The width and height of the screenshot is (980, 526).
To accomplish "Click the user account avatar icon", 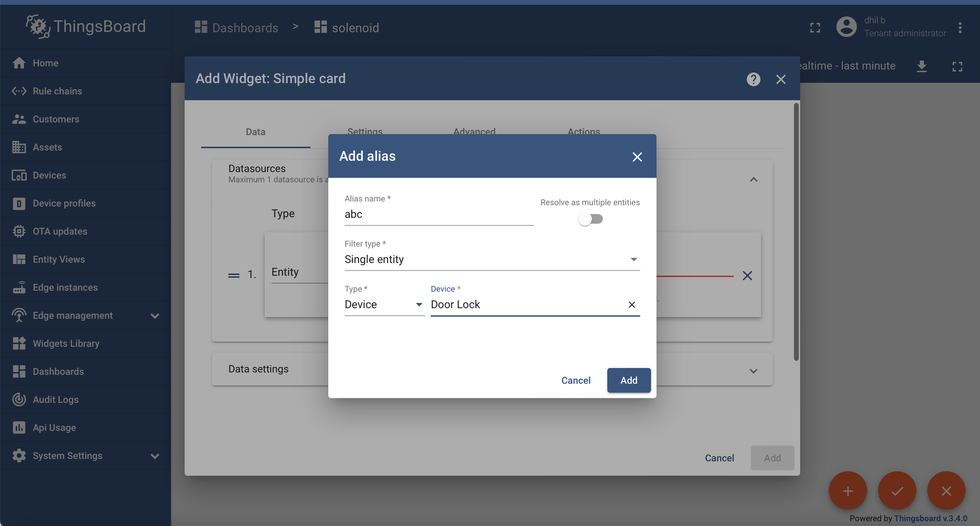I will pos(846,27).
